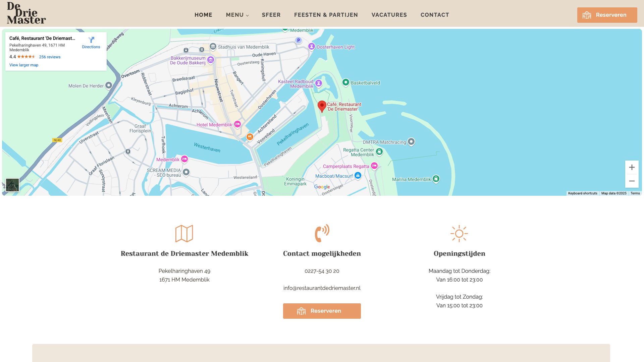Zoom in on the map
This screenshot has height=362, width=644.
632,167
